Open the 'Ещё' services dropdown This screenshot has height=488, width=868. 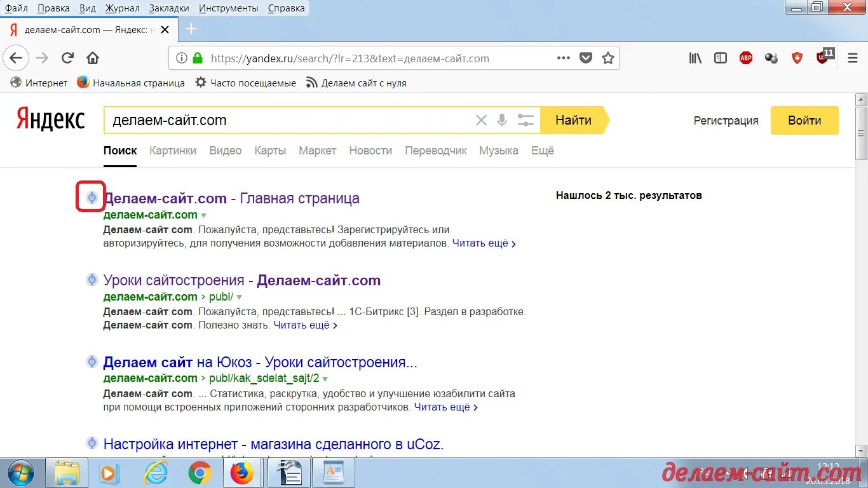pos(543,151)
